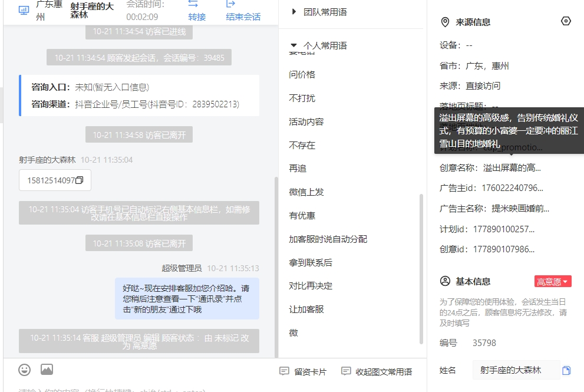The height and width of the screenshot is (392, 584).
Task: Open the emoji picker smiley icon
Action: (x=25, y=370)
